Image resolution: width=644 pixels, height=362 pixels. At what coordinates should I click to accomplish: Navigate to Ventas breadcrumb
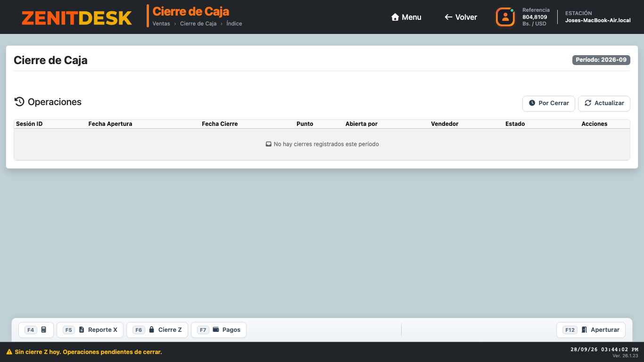(x=161, y=24)
